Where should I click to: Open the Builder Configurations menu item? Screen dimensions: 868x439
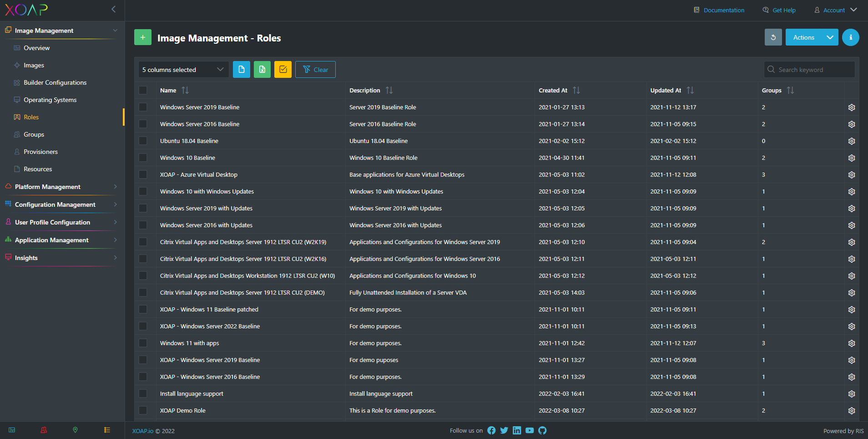coord(55,82)
